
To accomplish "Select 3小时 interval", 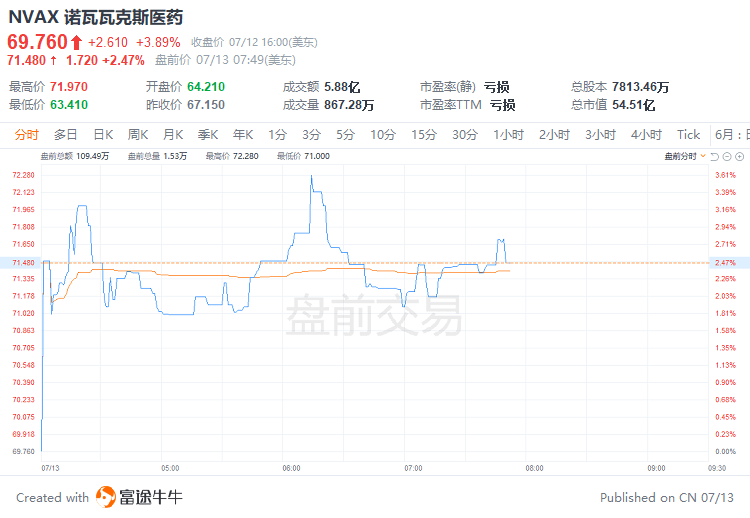I will coord(600,135).
